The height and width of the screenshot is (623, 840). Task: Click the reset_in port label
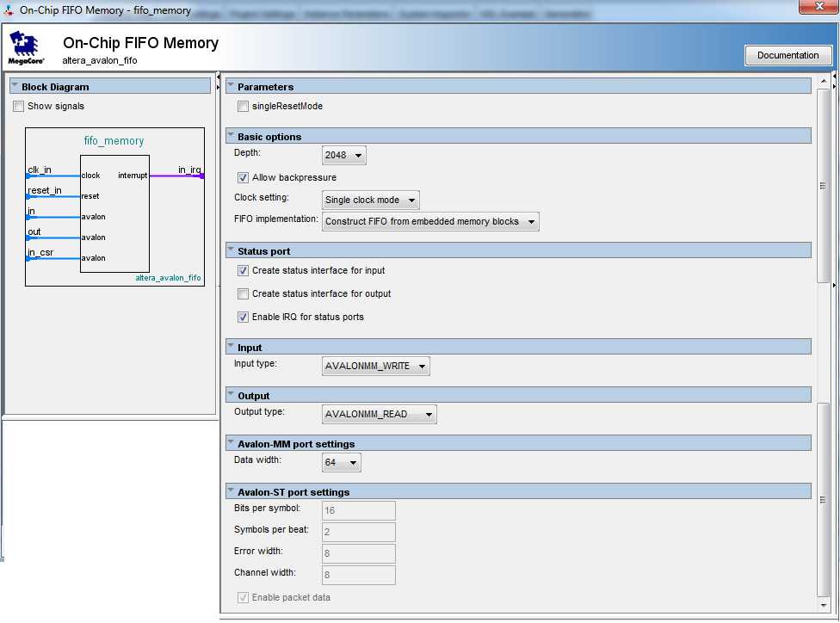tap(45, 190)
